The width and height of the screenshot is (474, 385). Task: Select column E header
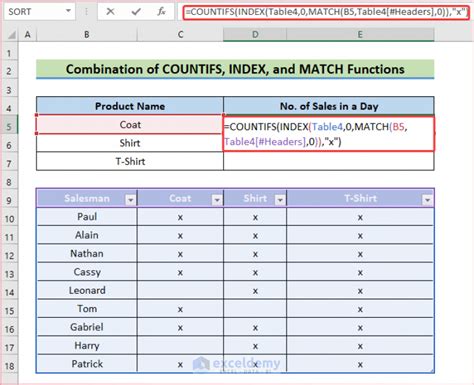point(360,34)
